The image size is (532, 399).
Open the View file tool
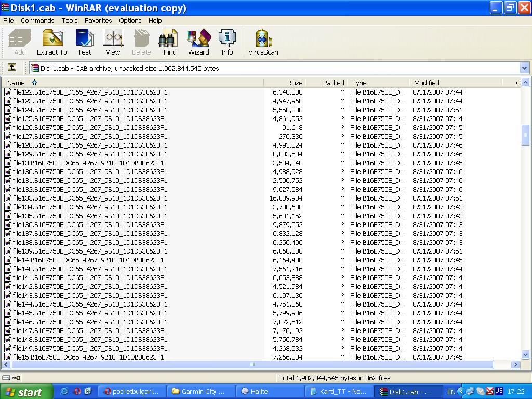pyautogui.click(x=113, y=42)
